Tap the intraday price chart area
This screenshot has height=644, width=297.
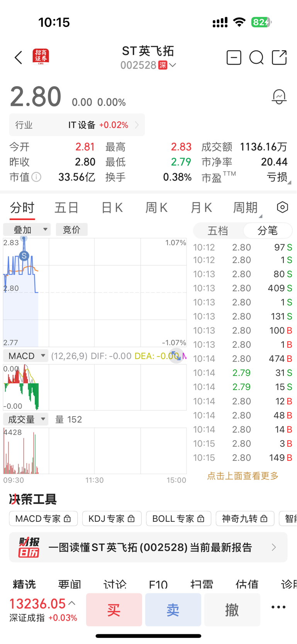click(95, 292)
